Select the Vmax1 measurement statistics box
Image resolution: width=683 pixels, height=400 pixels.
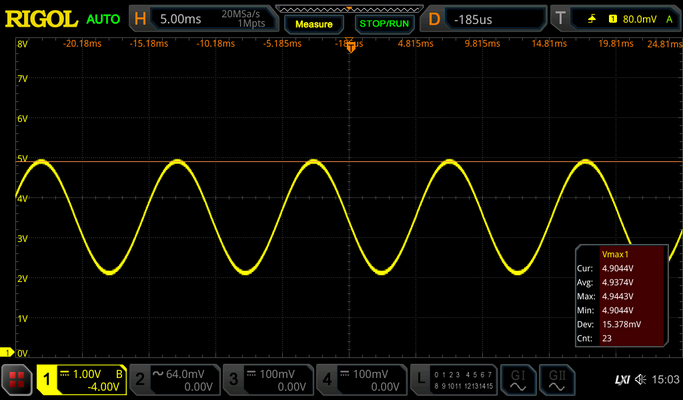tap(622, 296)
